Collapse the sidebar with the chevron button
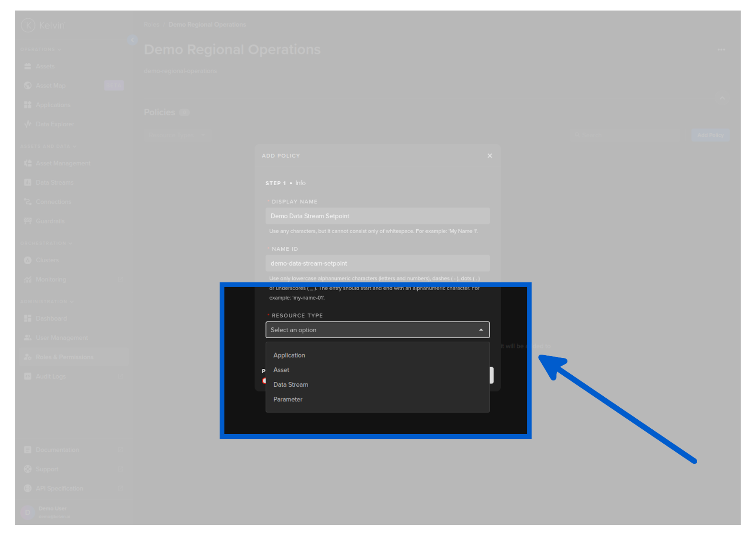Image resolution: width=756 pixels, height=536 pixels. pyautogui.click(x=132, y=40)
